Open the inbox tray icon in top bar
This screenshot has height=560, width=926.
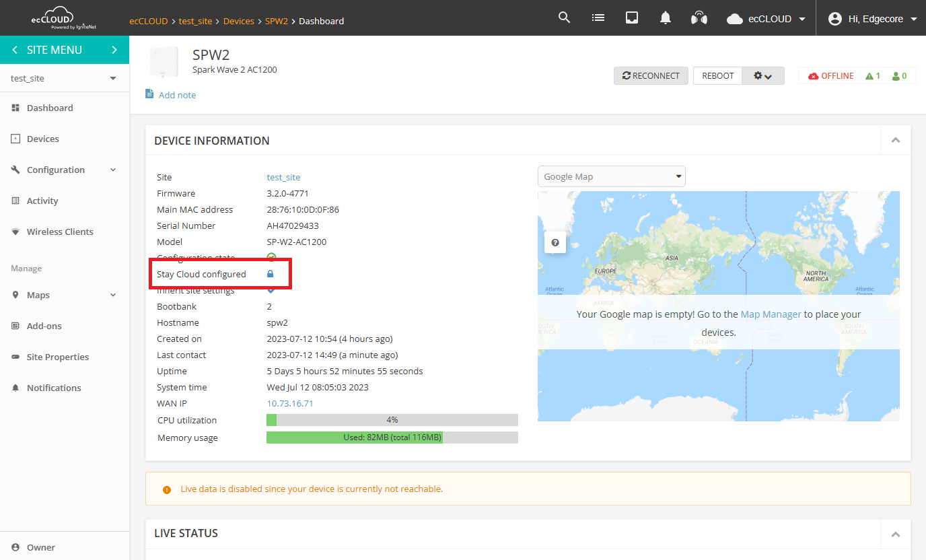[x=632, y=18]
